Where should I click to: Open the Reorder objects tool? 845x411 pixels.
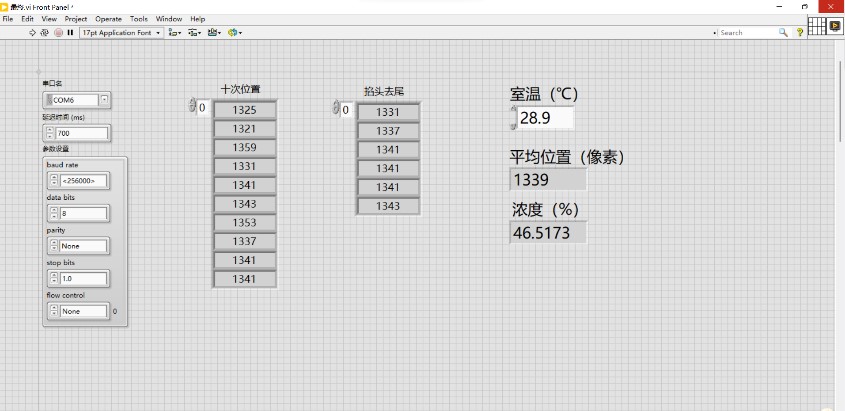tap(234, 32)
